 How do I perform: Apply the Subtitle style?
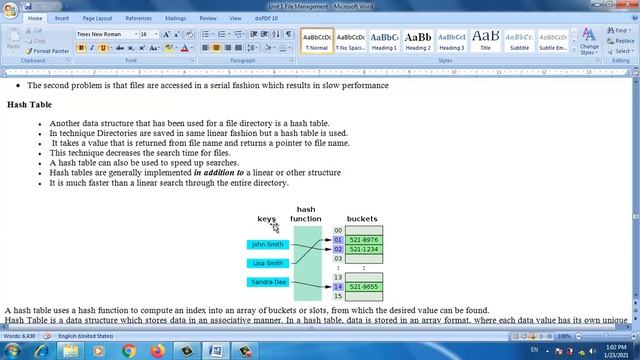(519, 41)
